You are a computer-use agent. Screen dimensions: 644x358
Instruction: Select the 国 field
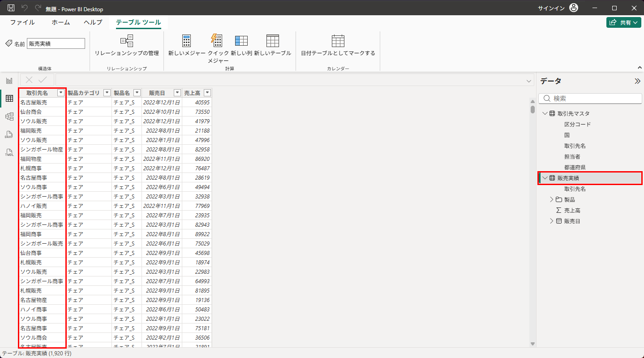click(x=567, y=135)
